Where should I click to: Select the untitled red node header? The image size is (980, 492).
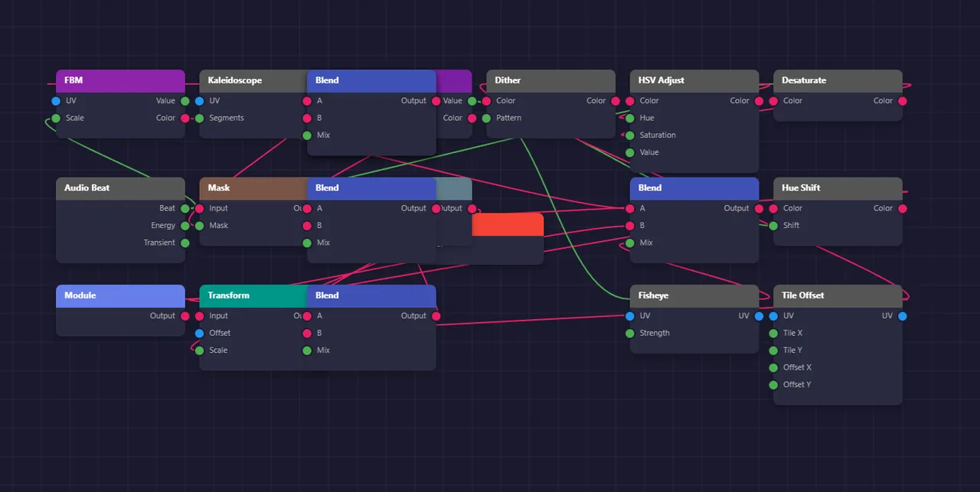click(x=508, y=225)
